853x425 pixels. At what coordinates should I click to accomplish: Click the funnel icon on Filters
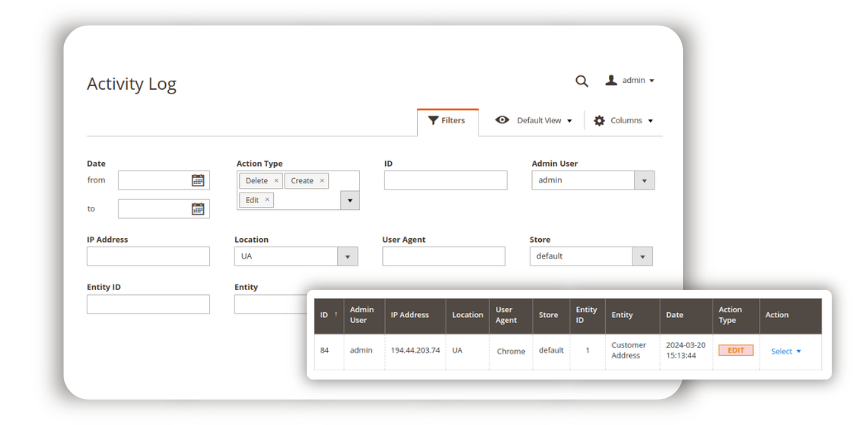(x=433, y=120)
